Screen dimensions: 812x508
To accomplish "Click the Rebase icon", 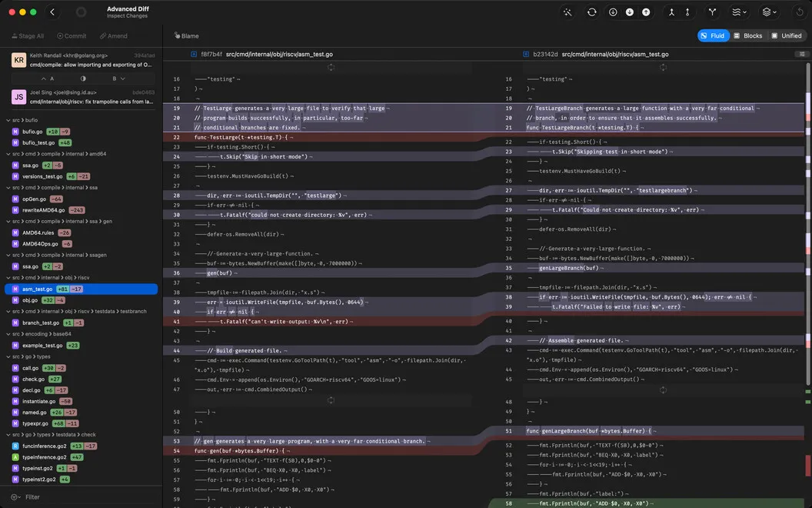I will pos(687,12).
